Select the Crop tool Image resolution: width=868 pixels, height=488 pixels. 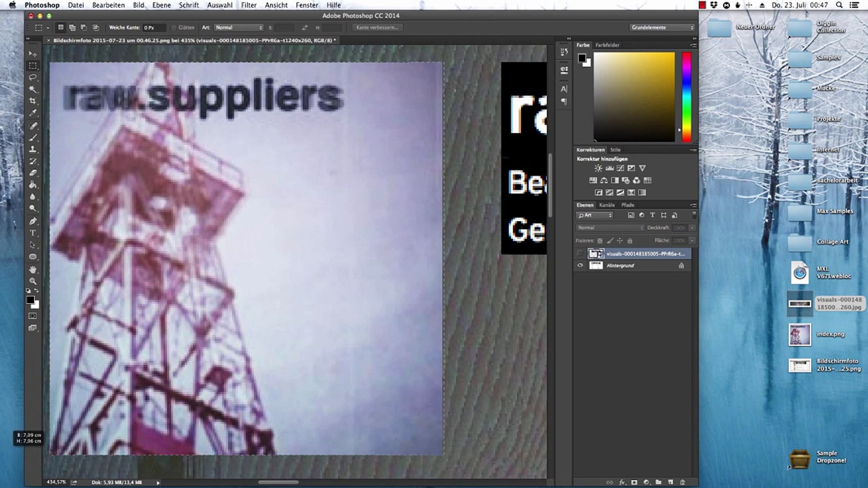tap(33, 101)
